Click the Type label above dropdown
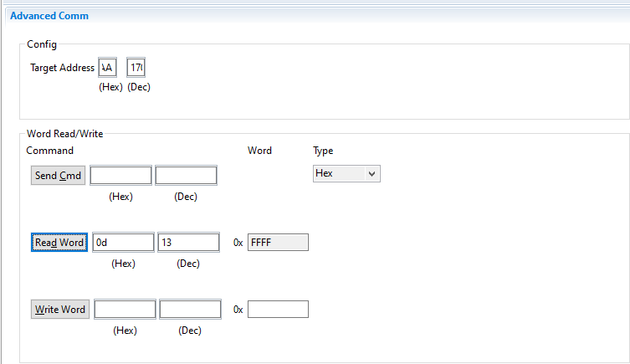The width and height of the screenshot is (630, 364). [323, 151]
